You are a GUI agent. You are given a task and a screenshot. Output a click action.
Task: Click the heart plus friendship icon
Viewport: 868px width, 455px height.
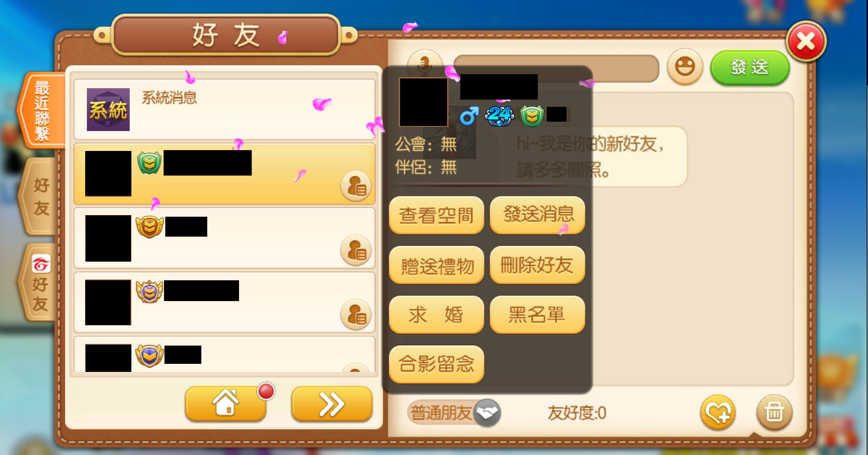(x=718, y=412)
